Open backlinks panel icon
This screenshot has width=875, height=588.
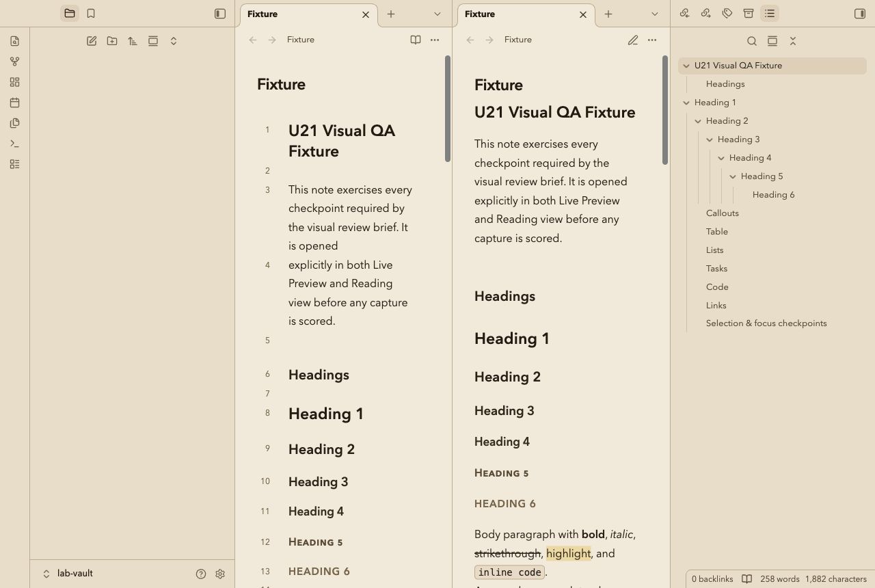click(x=685, y=14)
